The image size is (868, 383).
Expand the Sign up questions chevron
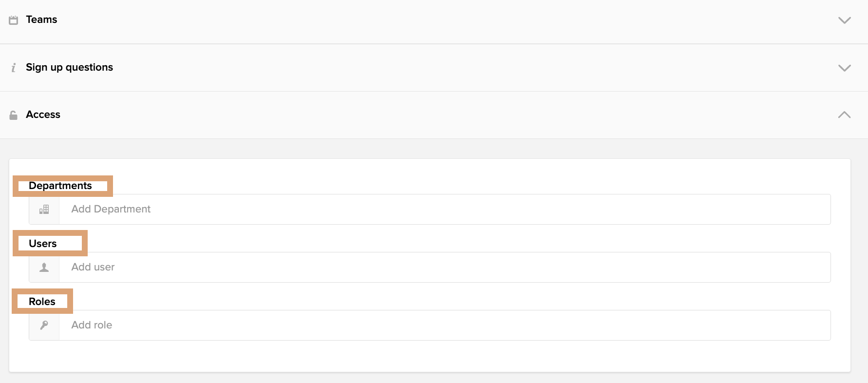pos(844,68)
